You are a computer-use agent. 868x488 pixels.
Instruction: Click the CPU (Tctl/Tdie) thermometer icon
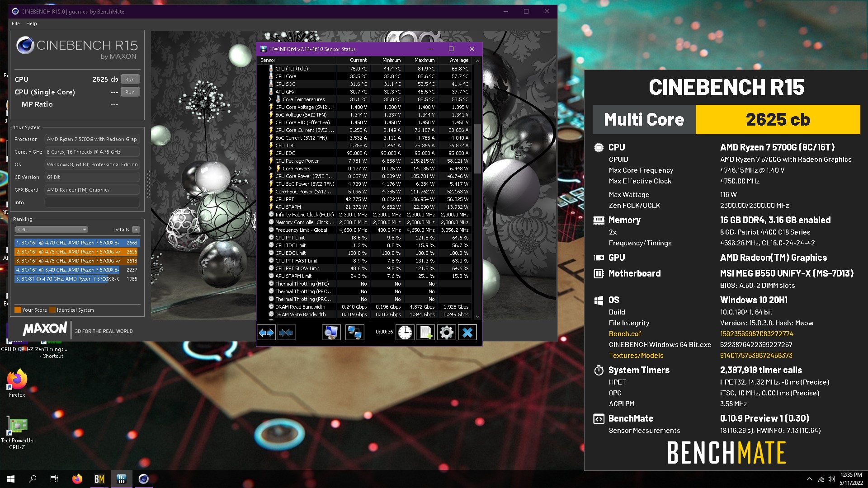tap(271, 69)
